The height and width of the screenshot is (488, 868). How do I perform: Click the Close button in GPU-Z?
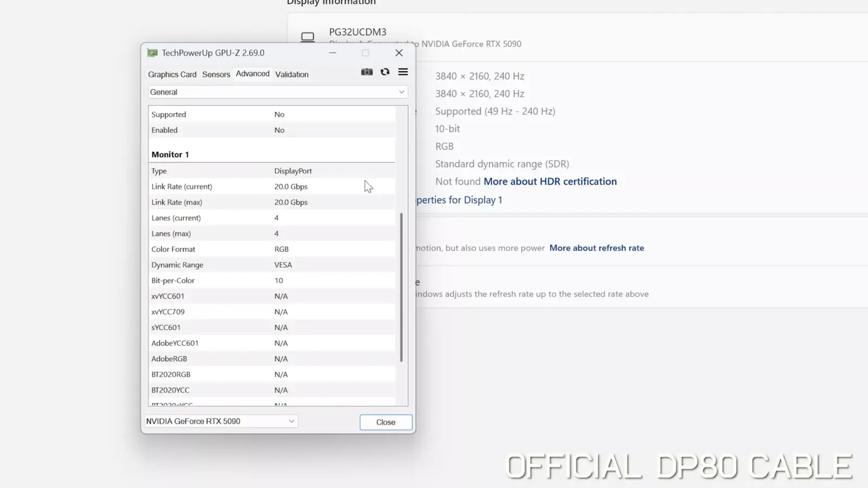[x=386, y=422]
